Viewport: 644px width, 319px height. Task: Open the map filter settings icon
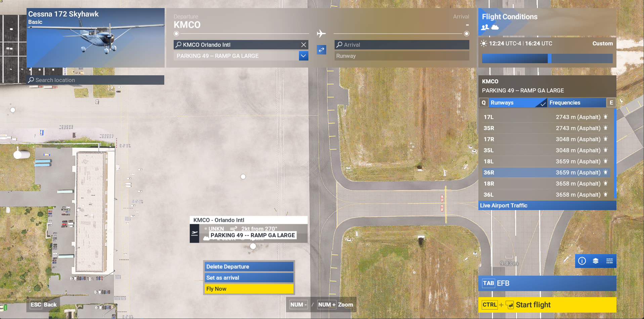tap(609, 261)
